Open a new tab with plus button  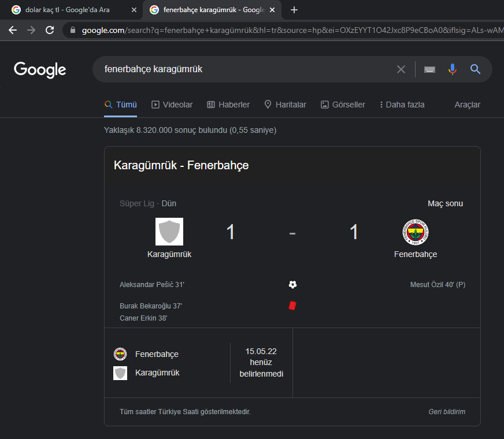tap(294, 10)
